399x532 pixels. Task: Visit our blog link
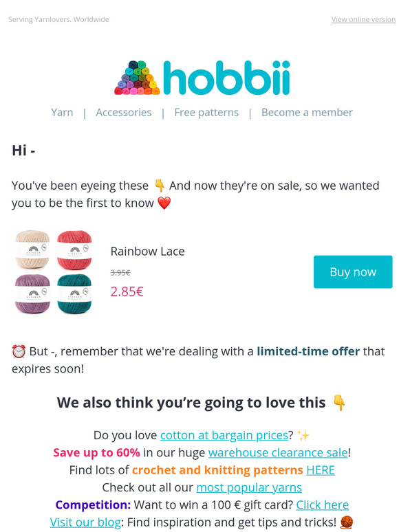click(85, 522)
